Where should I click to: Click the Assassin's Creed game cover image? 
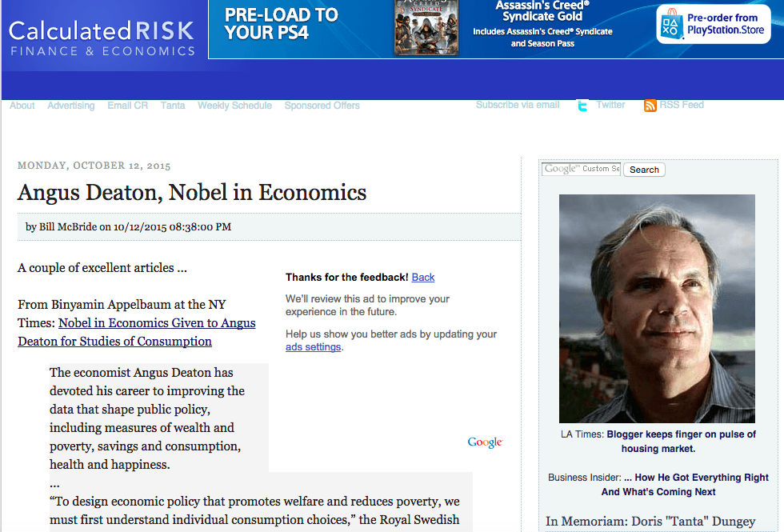coord(426,27)
